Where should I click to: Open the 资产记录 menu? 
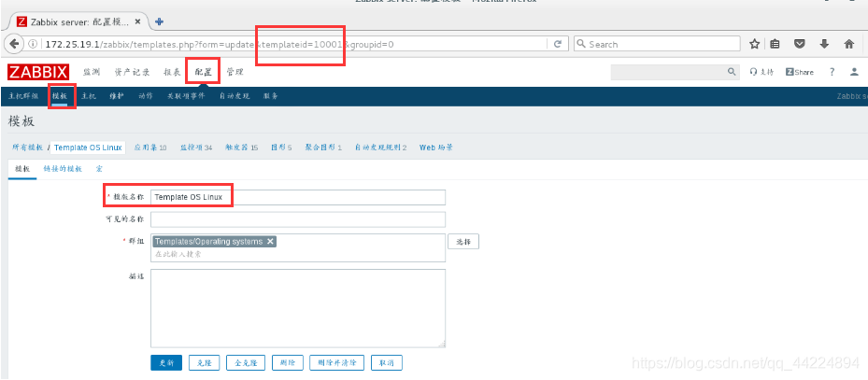pyautogui.click(x=132, y=72)
